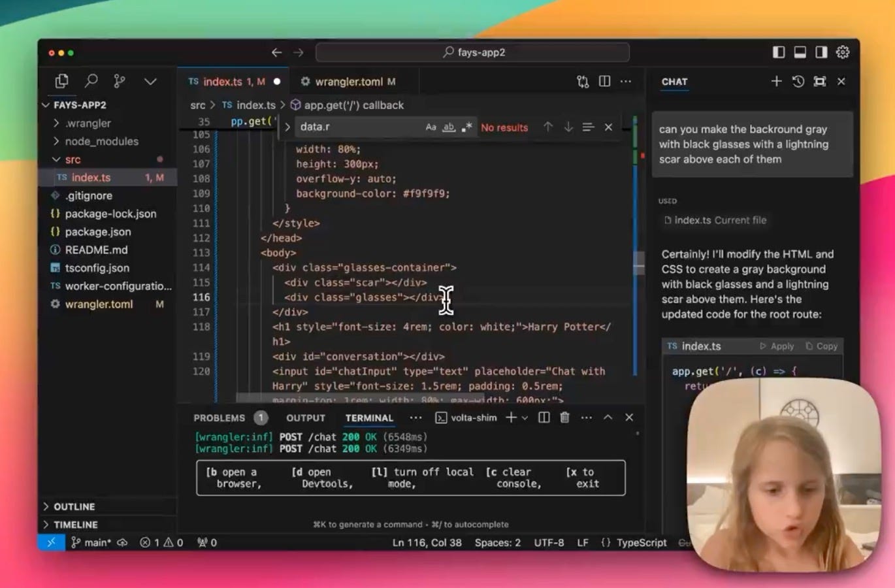Open chat in editor icon
The height and width of the screenshot is (588, 895).
(820, 82)
